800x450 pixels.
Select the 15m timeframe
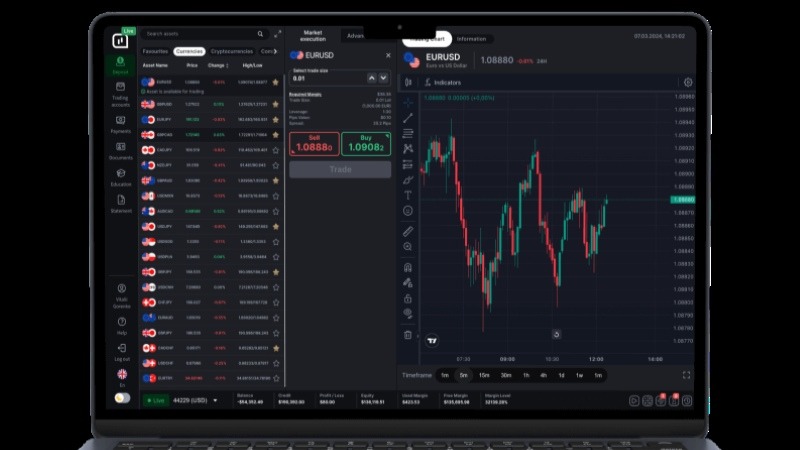484,376
